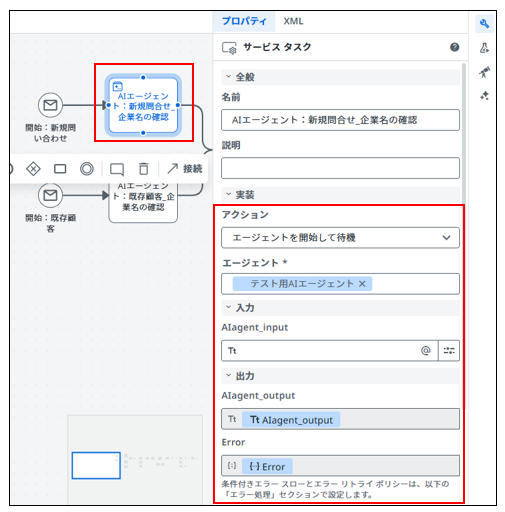Click the 説明 description input field

tap(340, 168)
